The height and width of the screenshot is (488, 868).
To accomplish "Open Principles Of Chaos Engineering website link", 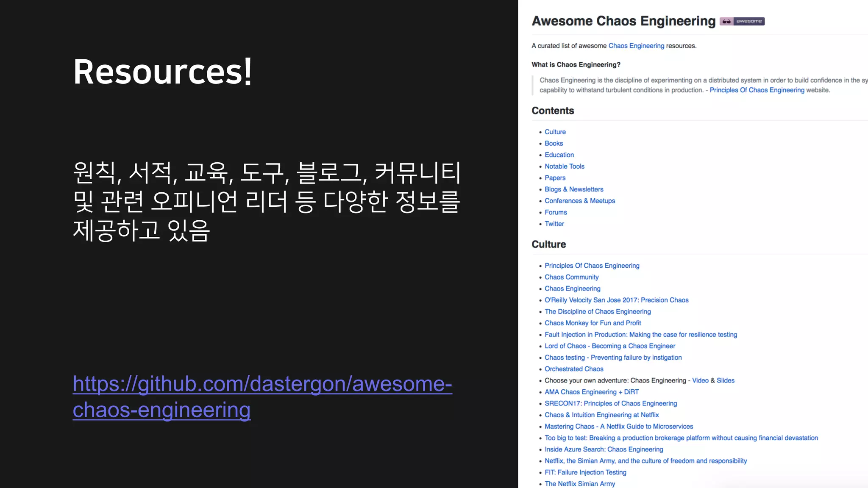I will (757, 90).
